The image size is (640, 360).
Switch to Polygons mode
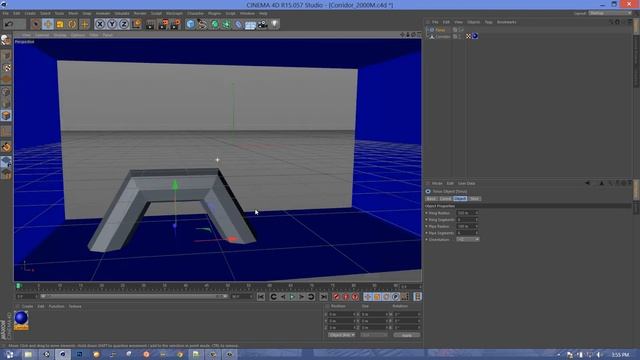coord(6,116)
